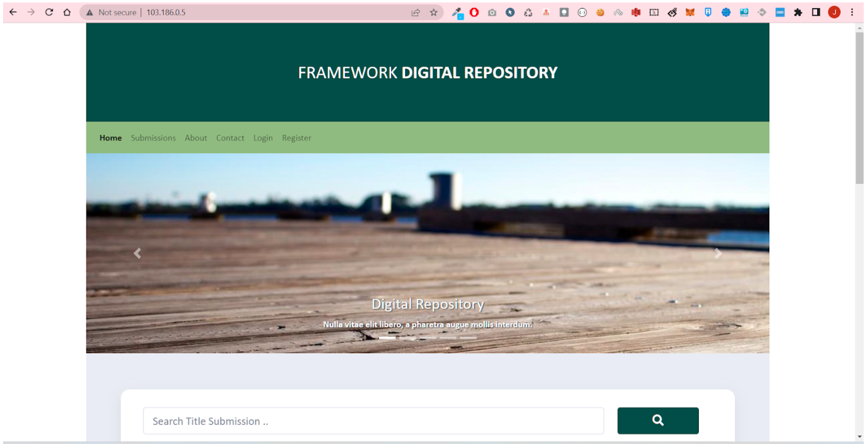Open the dashed rectangle capture extension
The width and height of the screenshot is (868, 444).
pyautogui.click(x=654, y=12)
